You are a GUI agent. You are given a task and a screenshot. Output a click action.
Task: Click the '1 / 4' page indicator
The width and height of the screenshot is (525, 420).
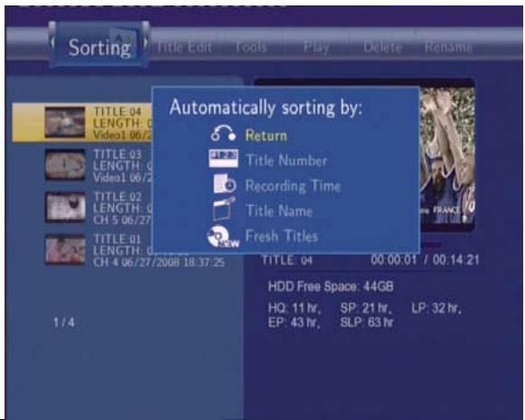pos(64,322)
